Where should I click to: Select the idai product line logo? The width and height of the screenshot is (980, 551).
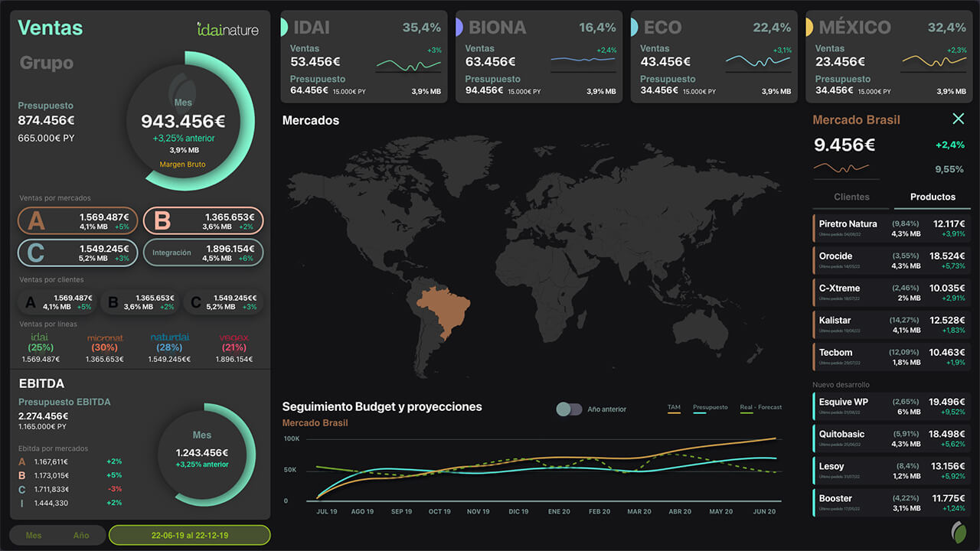(41, 337)
